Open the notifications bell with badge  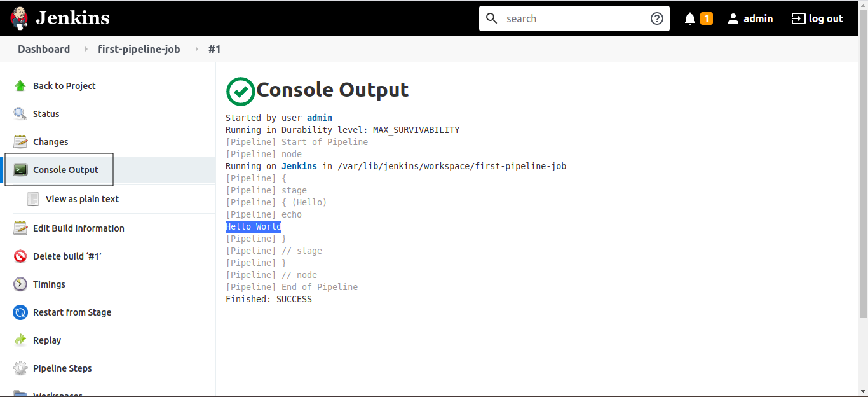pos(698,18)
